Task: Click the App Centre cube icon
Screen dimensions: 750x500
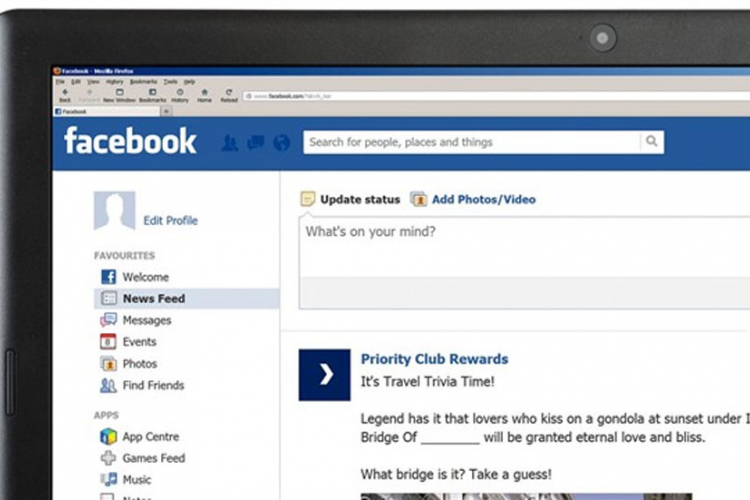Action: coord(108,436)
